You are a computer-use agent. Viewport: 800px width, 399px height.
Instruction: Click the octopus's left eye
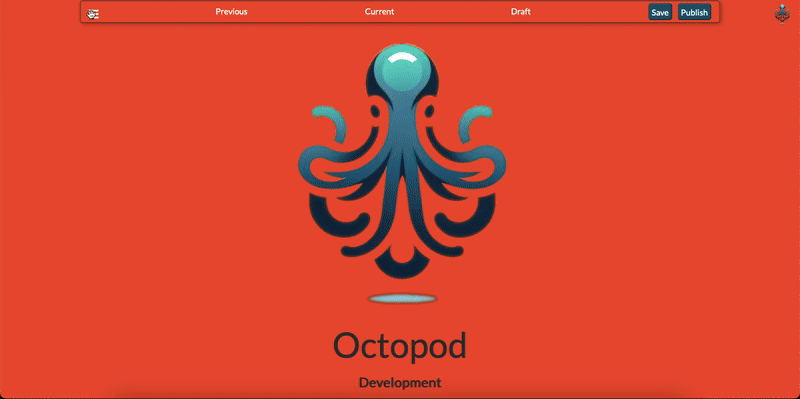pyautogui.click(x=375, y=111)
